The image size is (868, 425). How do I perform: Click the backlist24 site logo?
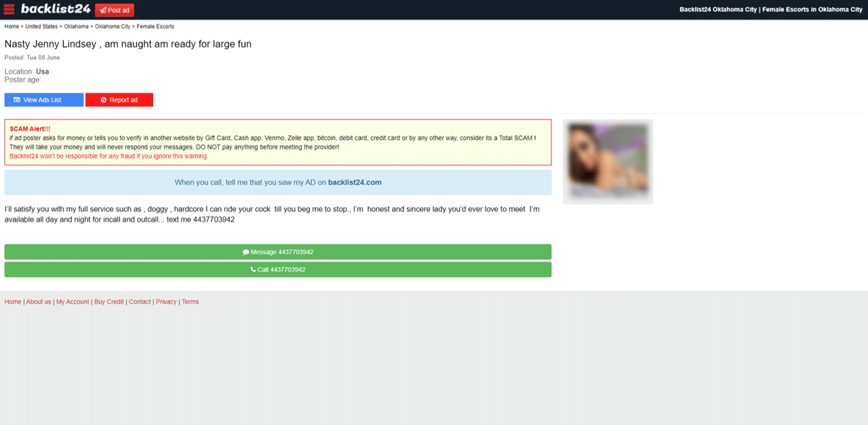coord(54,9)
